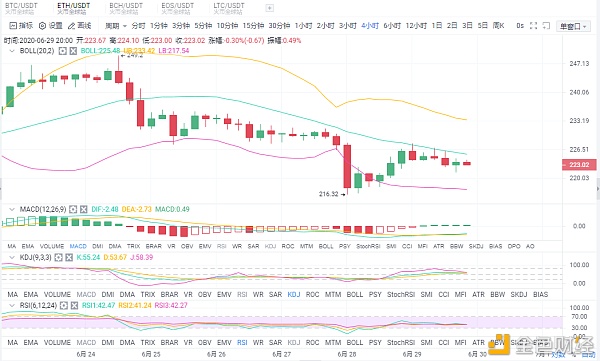The height and width of the screenshot is (361, 600).
Task: Switch to the LTC/USDT tab
Action: pyautogui.click(x=229, y=6)
